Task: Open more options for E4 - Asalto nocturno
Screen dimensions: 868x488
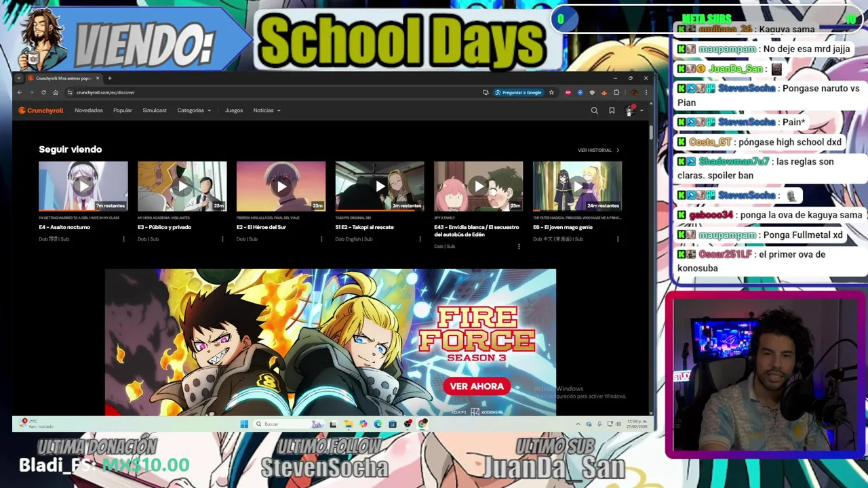Action: coord(123,239)
